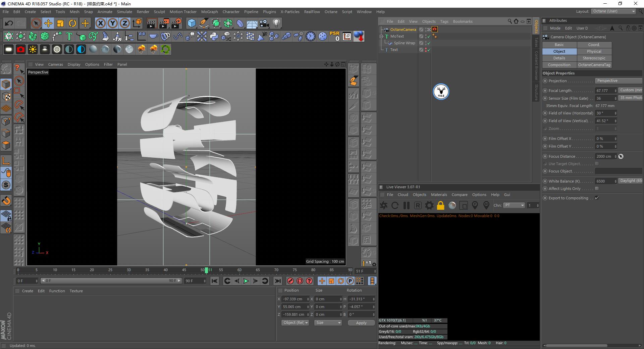Switch to the Physical tab in camera attributes
Image resolution: width=644 pixels, height=349 pixels.
(594, 51)
